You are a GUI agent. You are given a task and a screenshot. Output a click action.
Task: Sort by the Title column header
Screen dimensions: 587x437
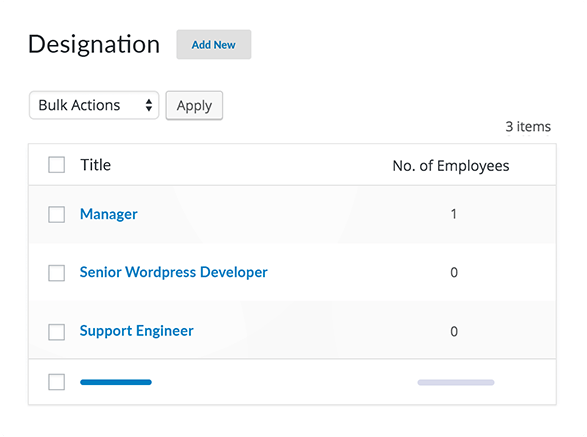point(95,165)
